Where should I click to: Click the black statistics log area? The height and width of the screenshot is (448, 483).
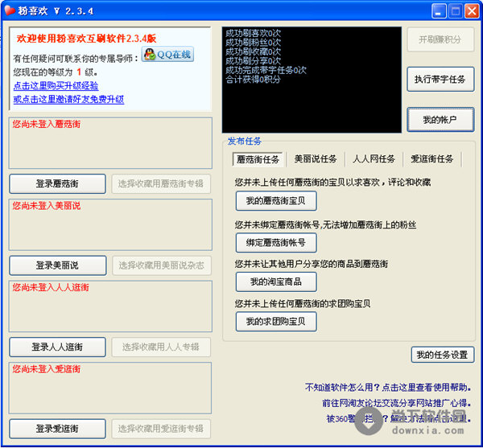click(x=311, y=68)
